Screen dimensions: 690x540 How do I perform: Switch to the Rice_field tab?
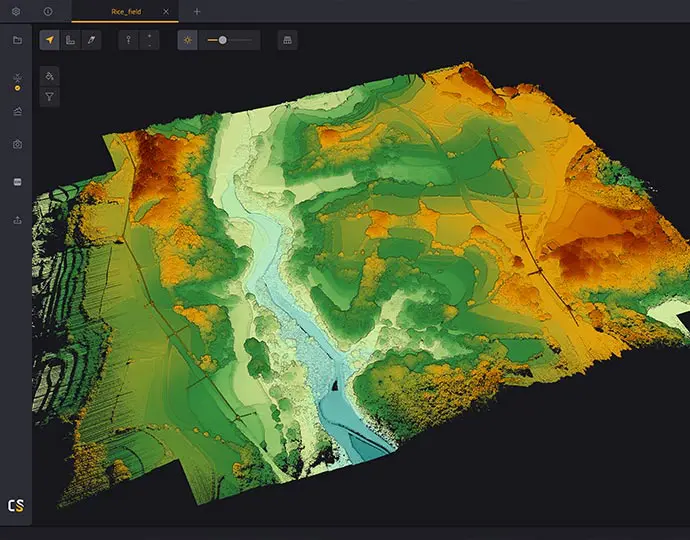[x=125, y=11]
